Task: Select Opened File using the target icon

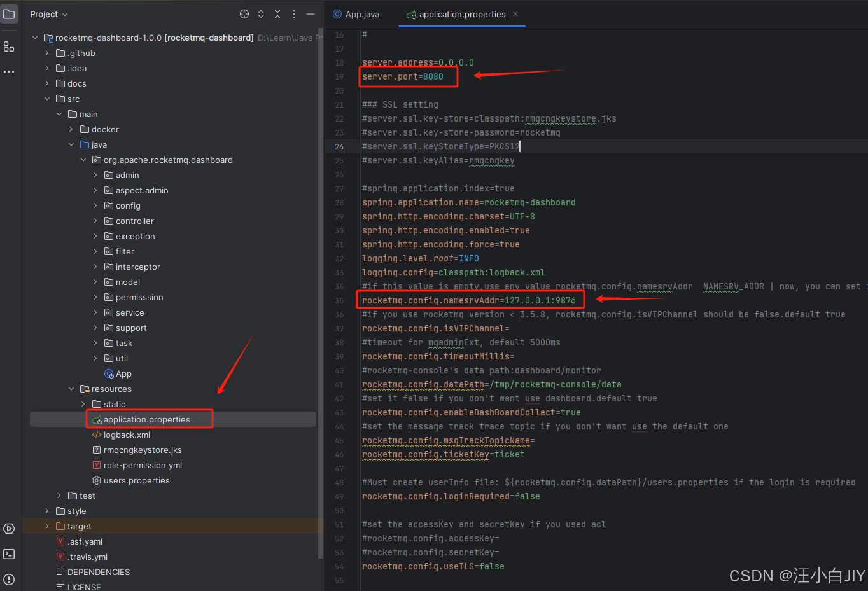Action: (x=244, y=13)
